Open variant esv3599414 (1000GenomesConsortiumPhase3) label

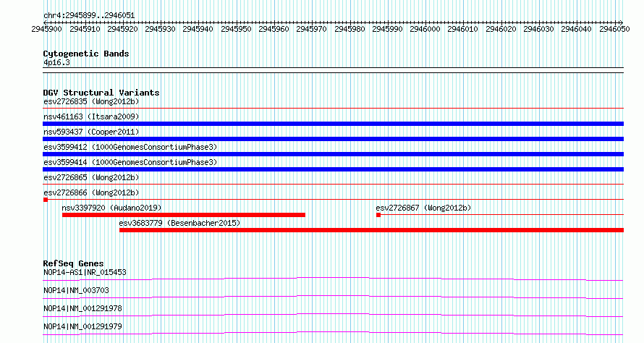pyautogui.click(x=130, y=162)
